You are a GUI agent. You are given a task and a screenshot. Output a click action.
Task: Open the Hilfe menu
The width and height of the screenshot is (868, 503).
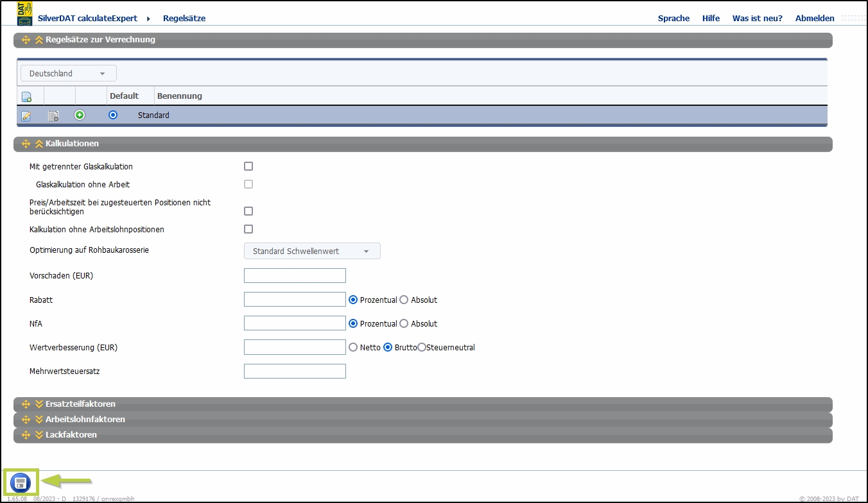coord(711,19)
